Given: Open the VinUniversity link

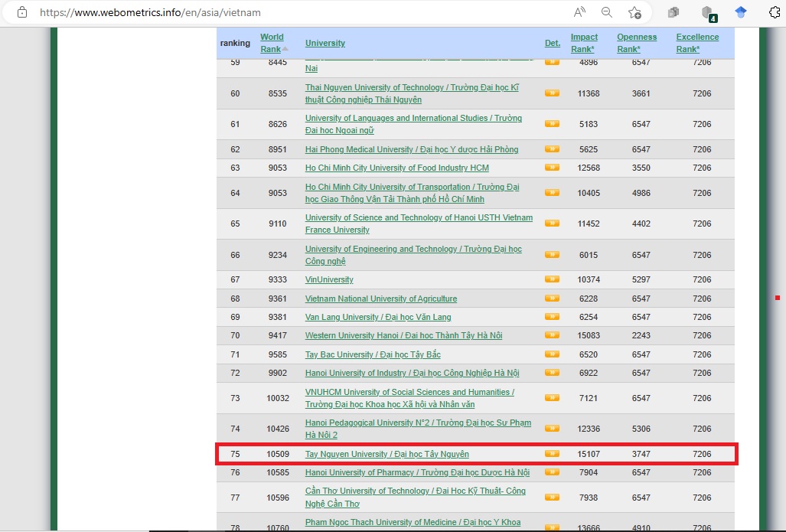Looking at the screenshot, I should [329, 279].
